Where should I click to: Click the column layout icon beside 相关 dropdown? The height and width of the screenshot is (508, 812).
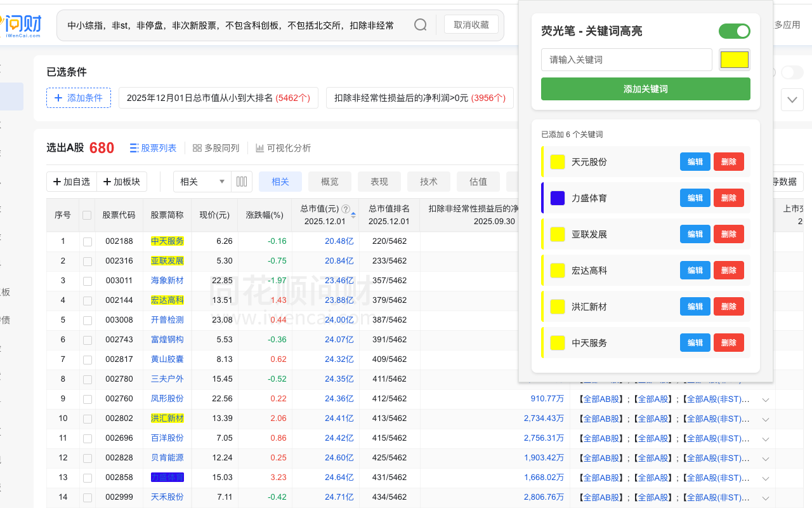[242, 182]
